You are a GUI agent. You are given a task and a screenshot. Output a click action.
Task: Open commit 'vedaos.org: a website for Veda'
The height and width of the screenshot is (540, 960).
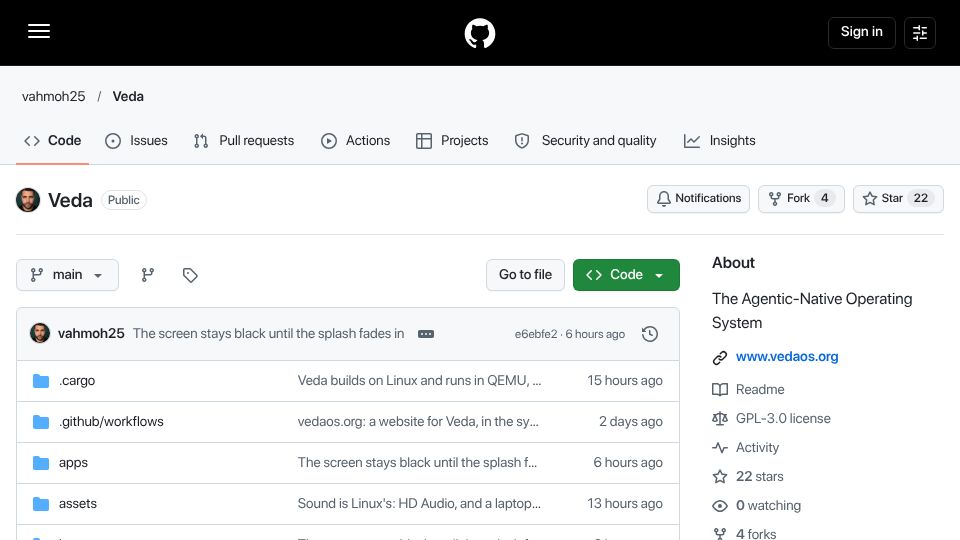pyautogui.click(x=418, y=422)
